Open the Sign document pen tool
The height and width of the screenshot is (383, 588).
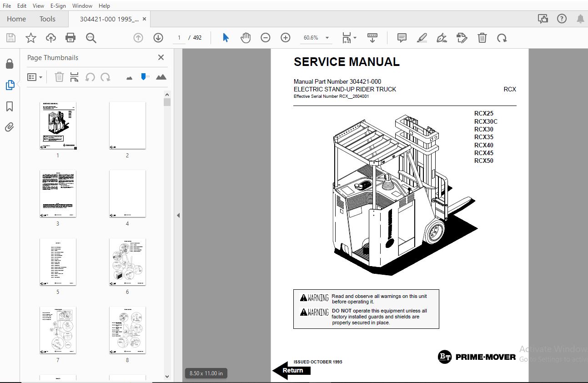tap(442, 38)
